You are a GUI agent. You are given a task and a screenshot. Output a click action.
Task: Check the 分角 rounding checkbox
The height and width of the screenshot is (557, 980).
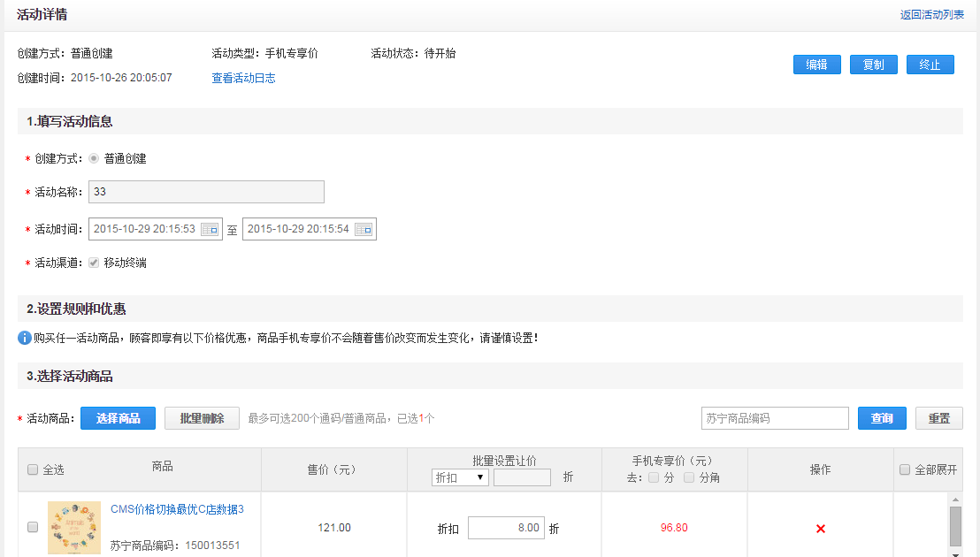(689, 477)
